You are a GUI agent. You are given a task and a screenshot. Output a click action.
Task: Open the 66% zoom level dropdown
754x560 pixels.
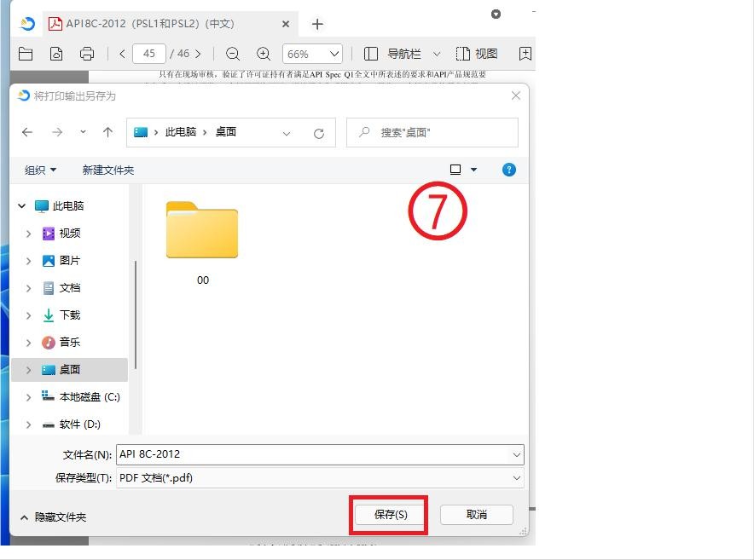coord(312,54)
